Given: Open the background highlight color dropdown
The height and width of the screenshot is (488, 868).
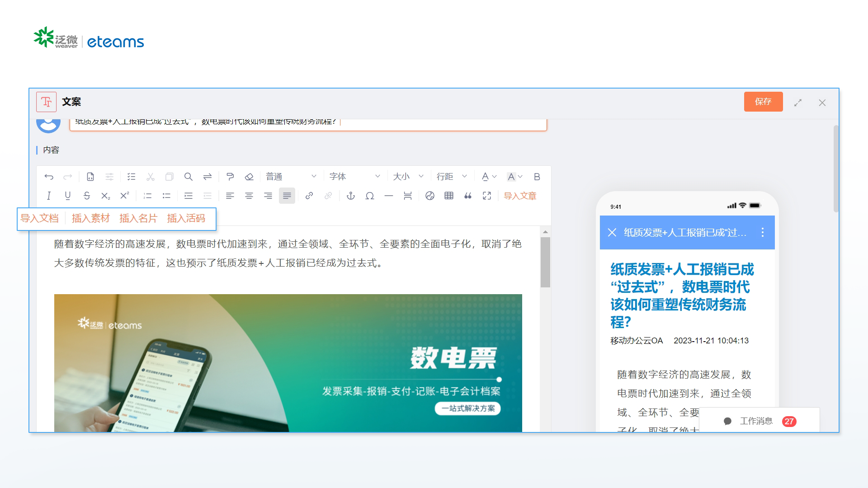Looking at the screenshot, I should (x=515, y=177).
